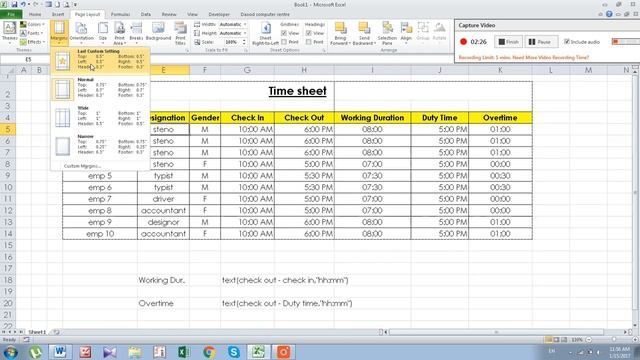The height and width of the screenshot is (360, 640).
Task: Click the Scale percentage stepper
Action: tap(244, 42)
